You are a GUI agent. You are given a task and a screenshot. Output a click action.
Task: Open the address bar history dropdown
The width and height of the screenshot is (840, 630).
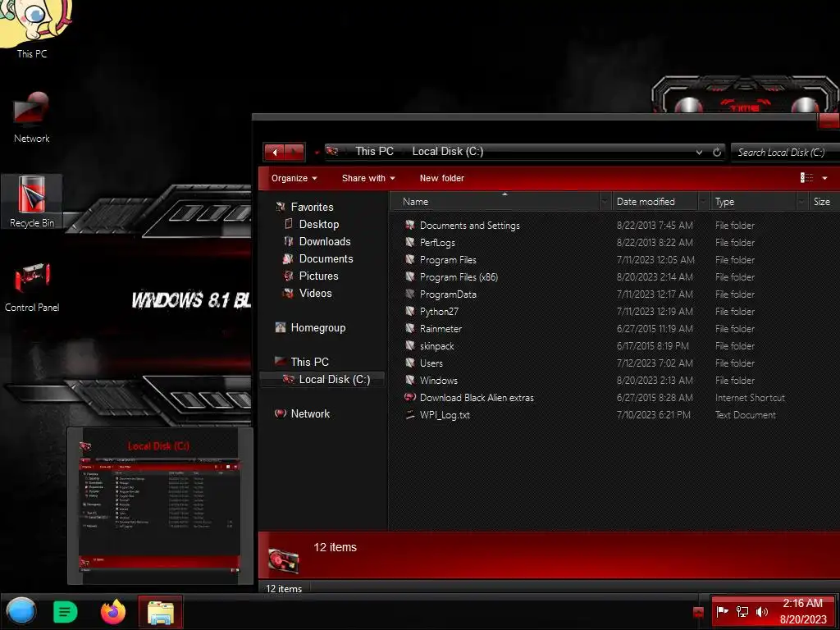(x=699, y=152)
